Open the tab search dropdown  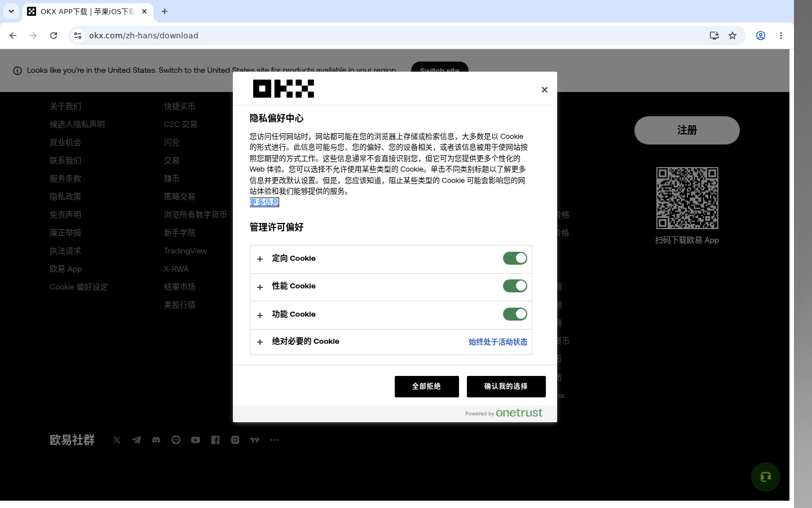tap(11, 11)
